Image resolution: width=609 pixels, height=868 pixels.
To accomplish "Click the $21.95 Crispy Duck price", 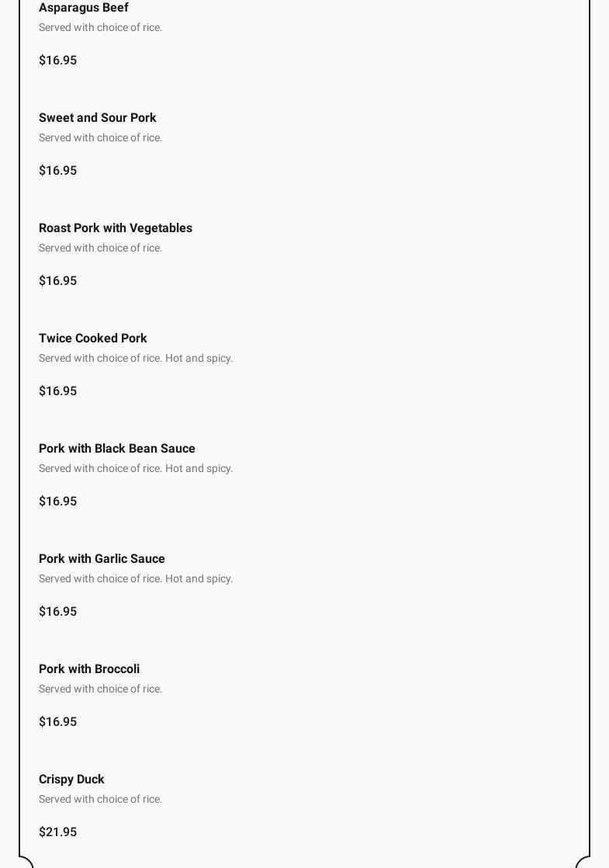I will tap(58, 832).
